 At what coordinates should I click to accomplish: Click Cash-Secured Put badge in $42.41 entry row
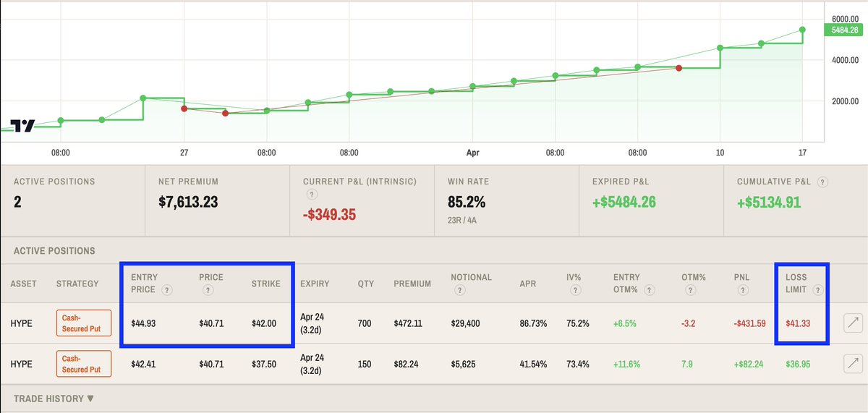coord(84,364)
